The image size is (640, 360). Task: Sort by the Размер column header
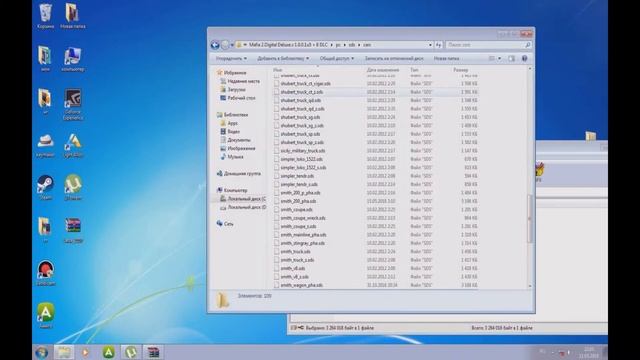(x=460, y=70)
